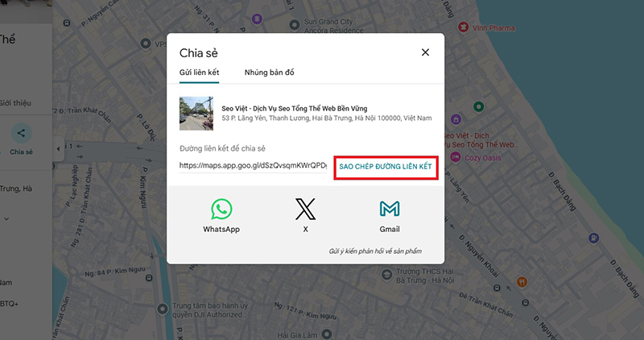Viewport: 644px width, 340px height.
Task: Click the orange restaurant marker on map
Action: [x=522, y=282]
